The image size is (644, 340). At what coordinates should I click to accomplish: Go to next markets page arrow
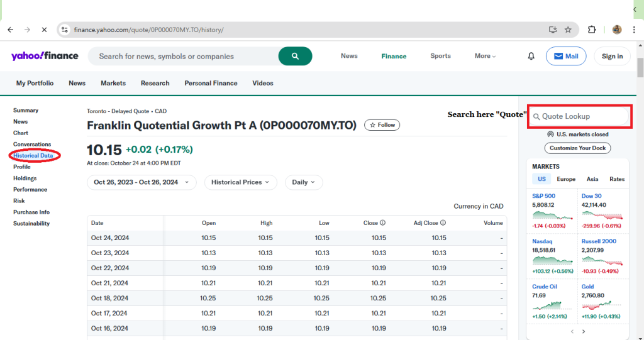584,331
